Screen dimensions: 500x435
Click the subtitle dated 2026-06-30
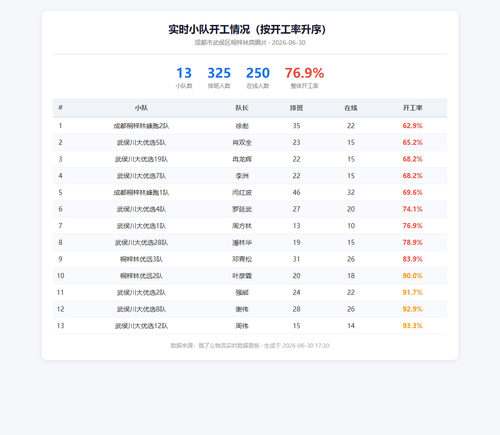point(250,42)
